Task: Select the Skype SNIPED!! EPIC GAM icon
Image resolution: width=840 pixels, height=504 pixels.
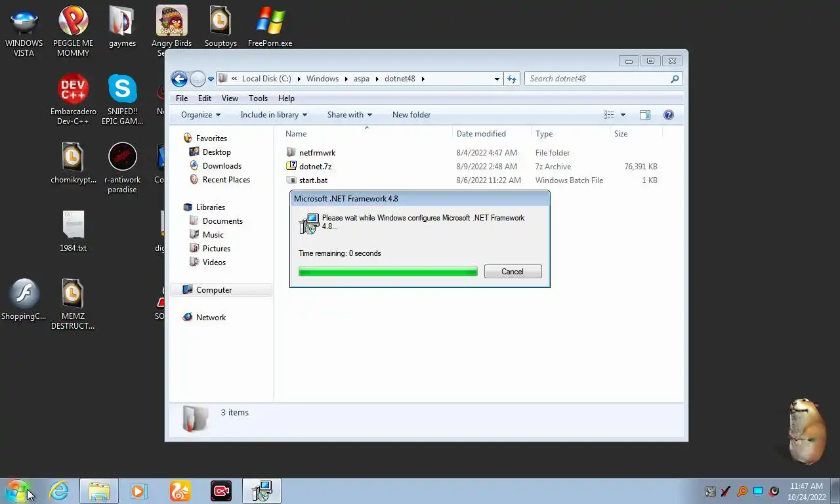Action: pyautogui.click(x=122, y=100)
